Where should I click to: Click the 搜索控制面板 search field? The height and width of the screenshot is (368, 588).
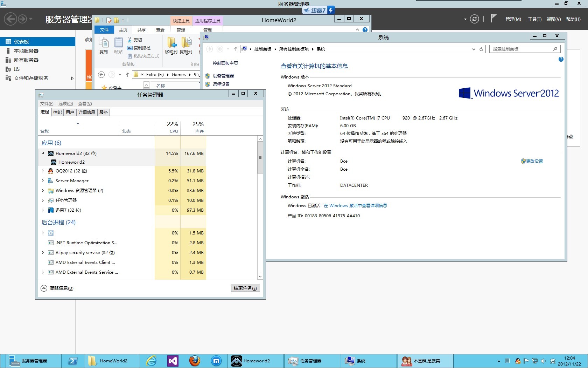coord(524,49)
